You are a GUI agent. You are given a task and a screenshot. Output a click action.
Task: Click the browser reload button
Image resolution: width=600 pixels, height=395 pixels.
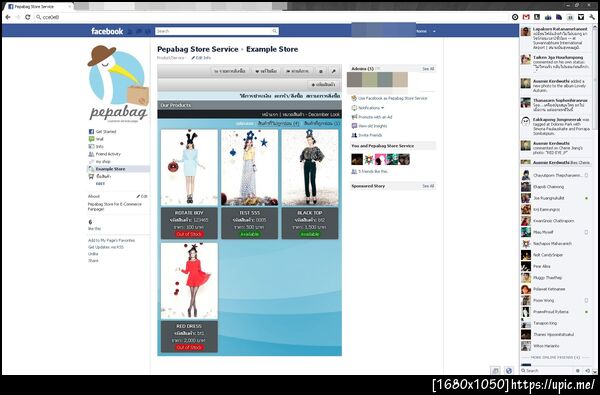27,17
